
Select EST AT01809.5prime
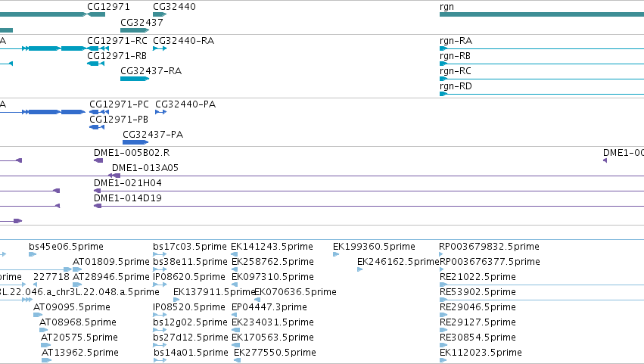tap(110, 262)
